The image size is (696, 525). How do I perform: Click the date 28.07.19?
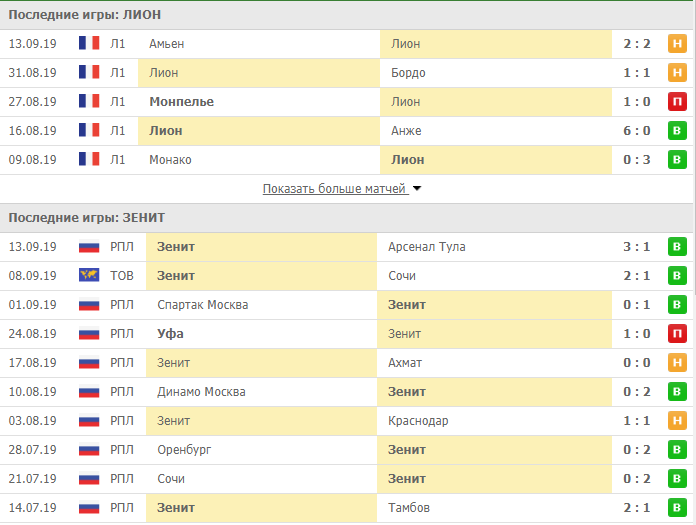32,450
